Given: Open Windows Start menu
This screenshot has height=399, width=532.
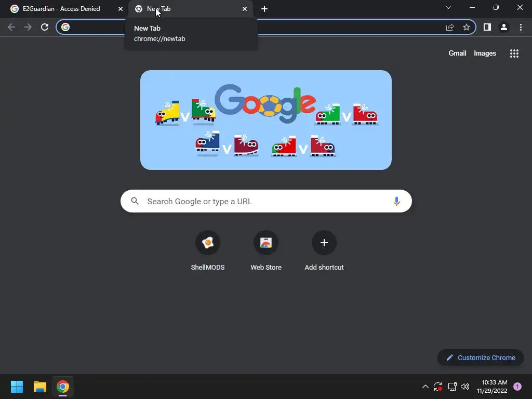Looking at the screenshot, I should pos(17,387).
